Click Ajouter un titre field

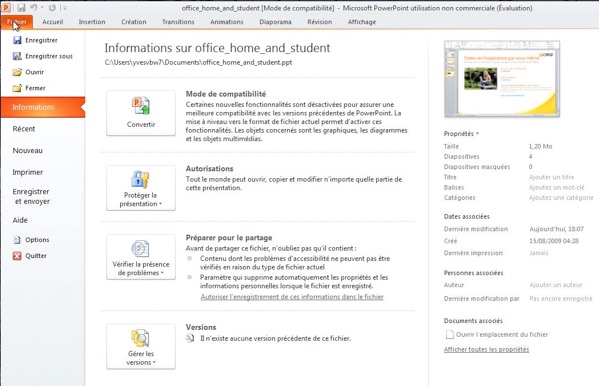551,177
